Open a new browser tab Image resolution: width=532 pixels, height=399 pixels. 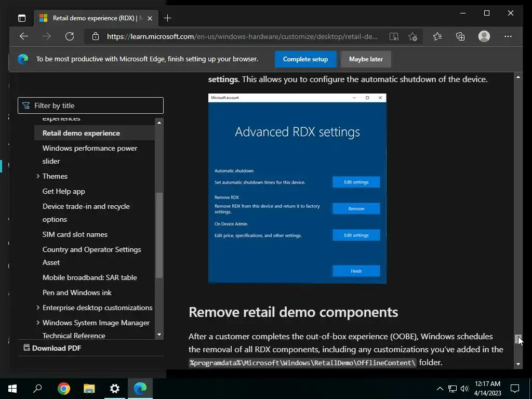[x=167, y=18]
